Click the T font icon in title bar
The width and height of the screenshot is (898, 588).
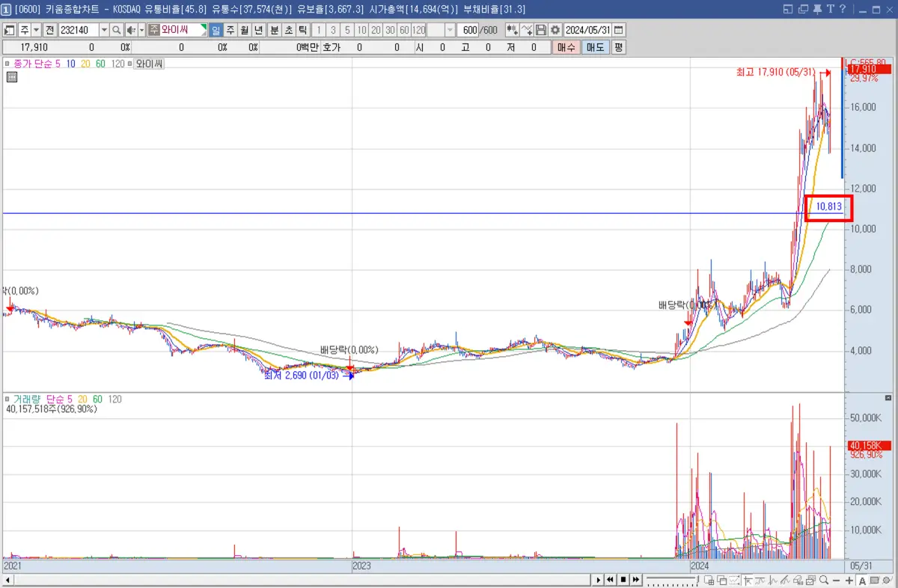[x=830, y=9]
